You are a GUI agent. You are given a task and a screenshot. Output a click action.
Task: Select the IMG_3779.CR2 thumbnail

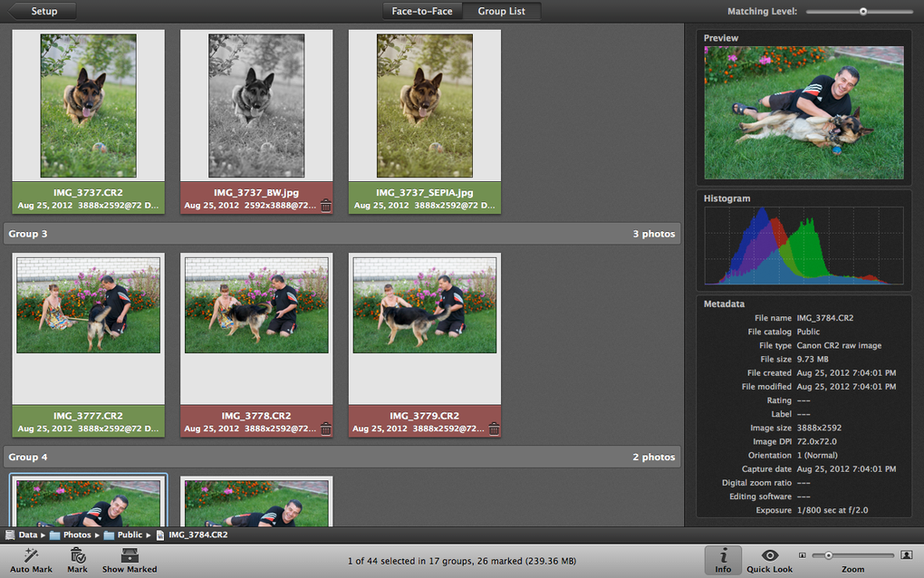click(425, 305)
